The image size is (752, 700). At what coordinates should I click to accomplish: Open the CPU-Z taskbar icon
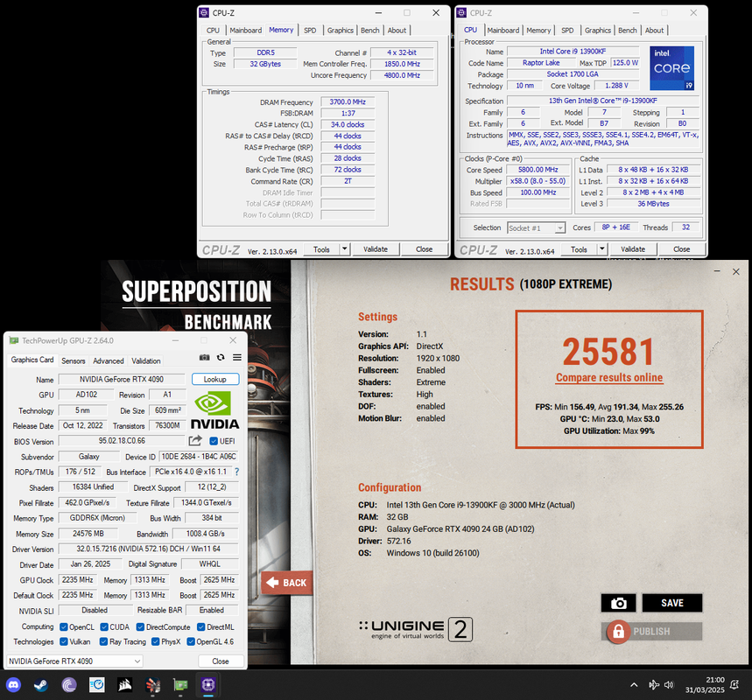click(208, 685)
